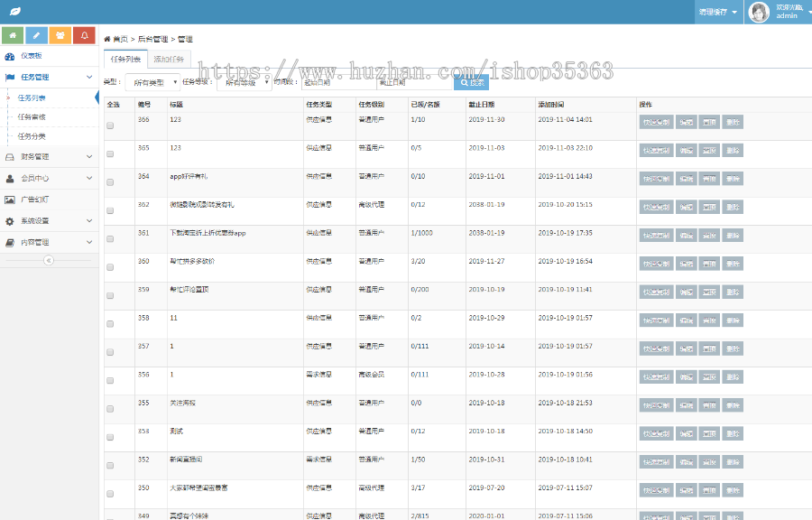Open the 所有类型 type dropdown

pos(151,82)
